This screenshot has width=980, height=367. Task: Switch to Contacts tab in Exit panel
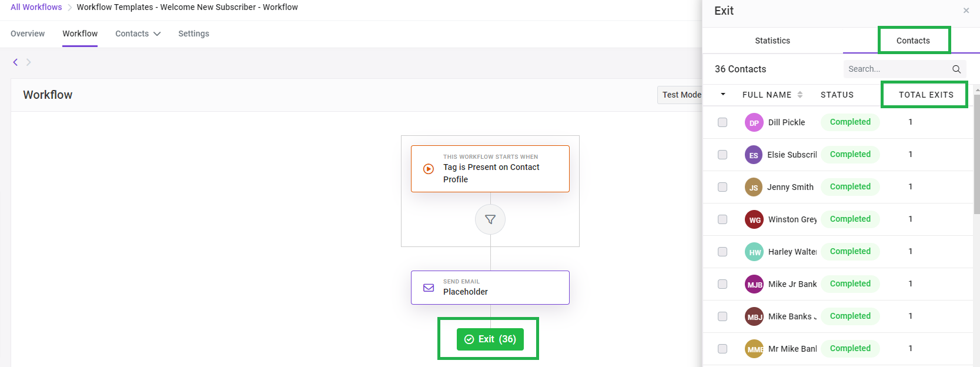tap(913, 41)
